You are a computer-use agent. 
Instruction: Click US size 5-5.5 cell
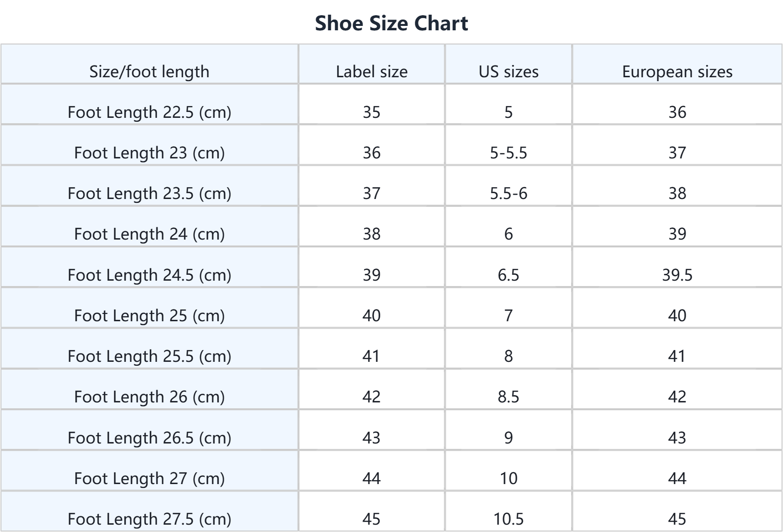(508, 153)
